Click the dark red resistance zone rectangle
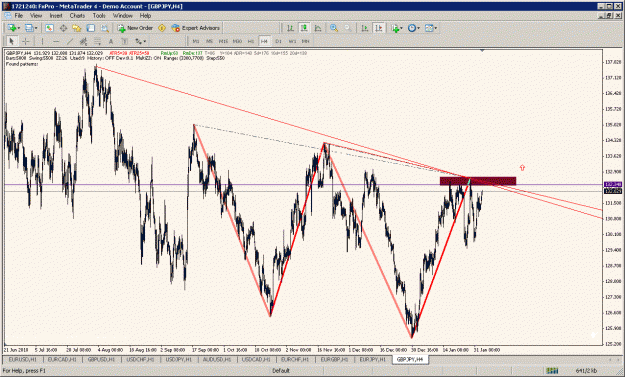Screen dimensions: 625x377 click(x=478, y=181)
